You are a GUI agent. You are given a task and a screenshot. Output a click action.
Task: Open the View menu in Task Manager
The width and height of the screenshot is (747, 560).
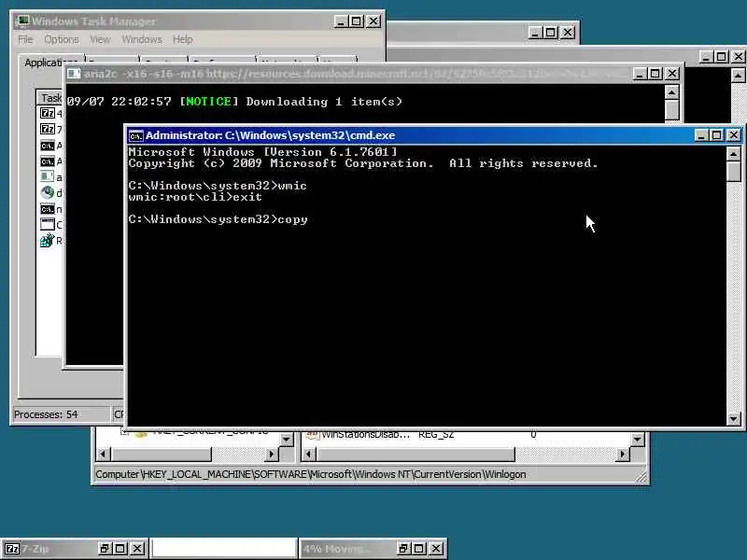(100, 39)
